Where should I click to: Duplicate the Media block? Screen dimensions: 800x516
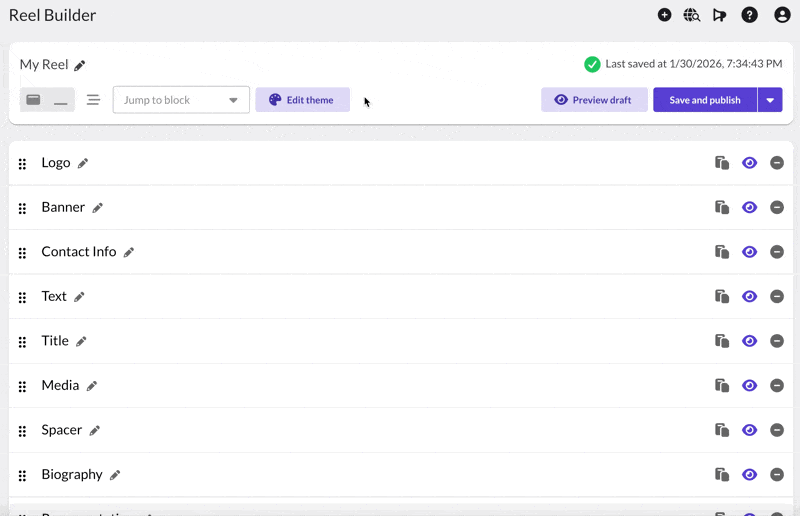tap(721, 385)
